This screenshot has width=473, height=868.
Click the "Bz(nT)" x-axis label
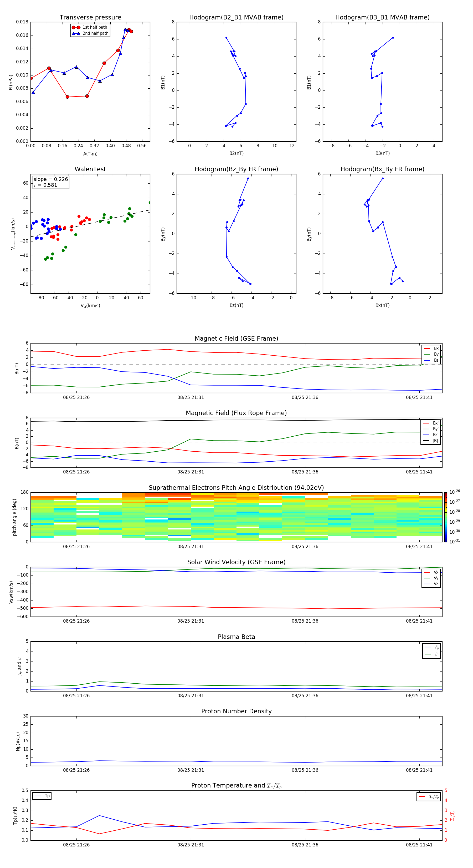[236, 305]
